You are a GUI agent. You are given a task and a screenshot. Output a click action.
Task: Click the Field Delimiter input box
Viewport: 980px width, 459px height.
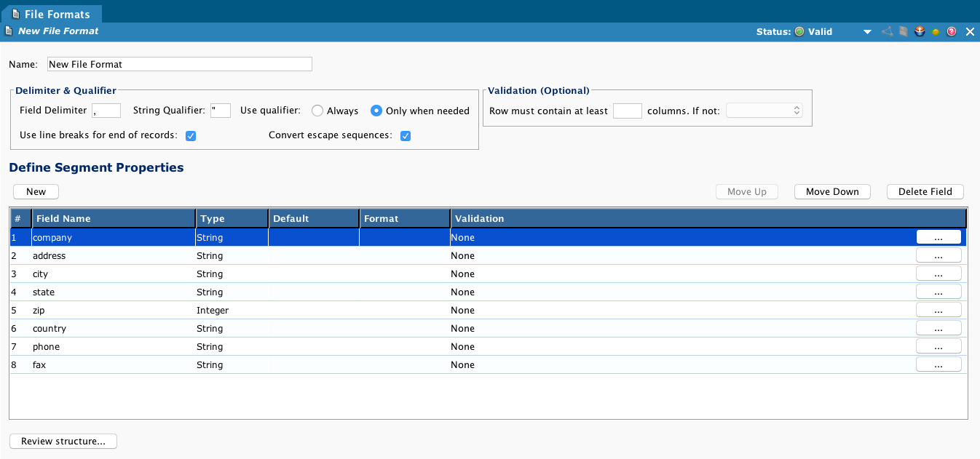106,111
